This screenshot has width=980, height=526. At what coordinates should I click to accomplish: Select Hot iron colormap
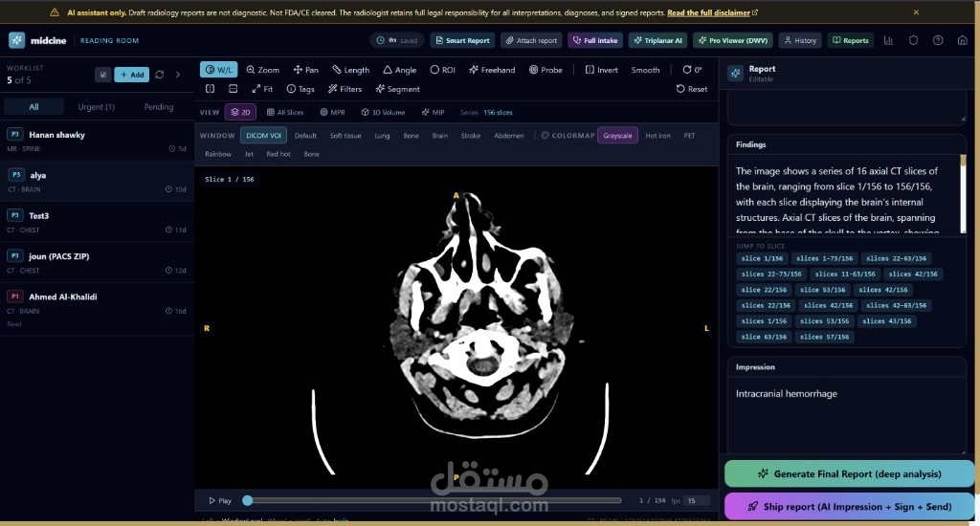coord(657,136)
